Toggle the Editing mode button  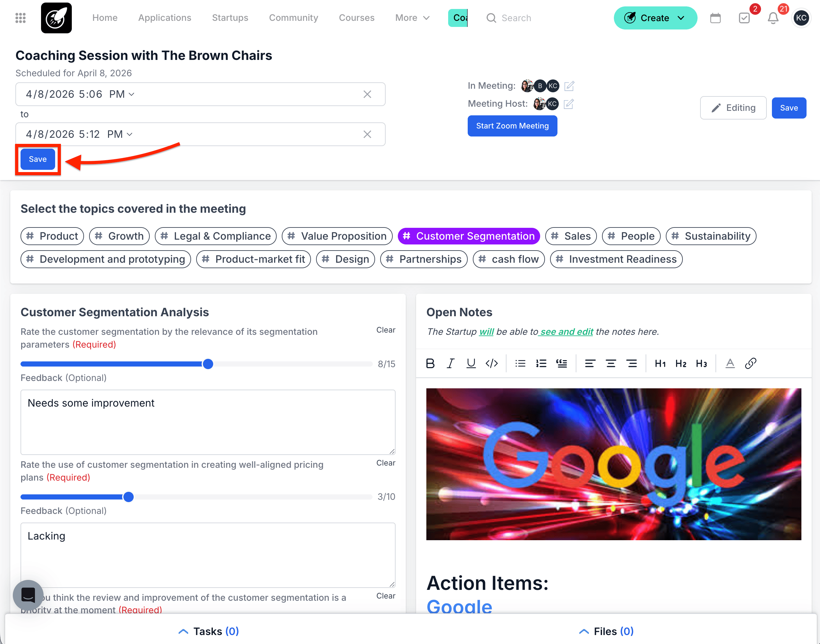733,108
